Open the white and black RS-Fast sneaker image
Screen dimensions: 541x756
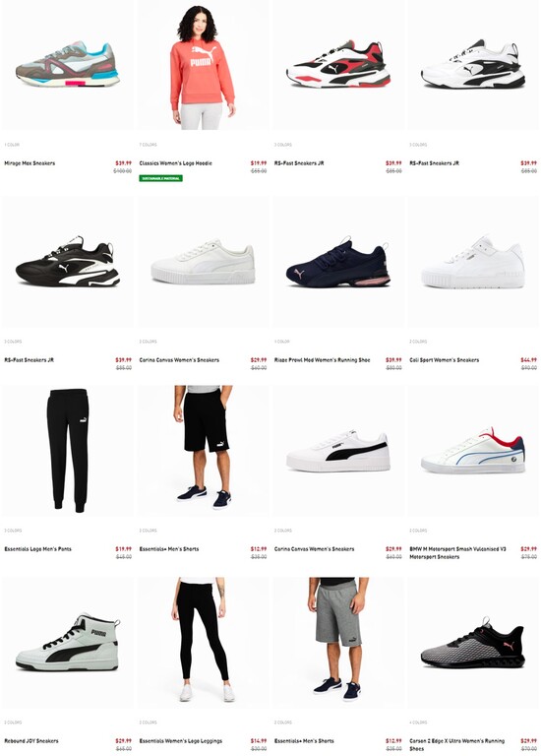(x=473, y=65)
